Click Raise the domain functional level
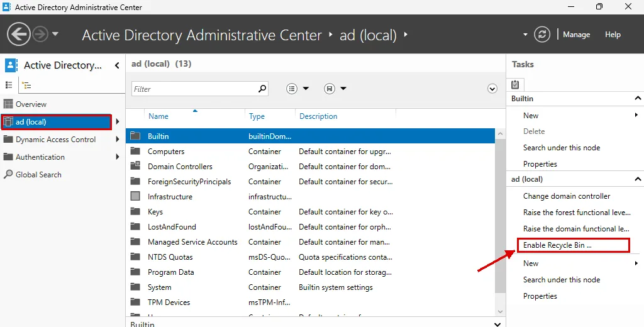 click(x=576, y=229)
